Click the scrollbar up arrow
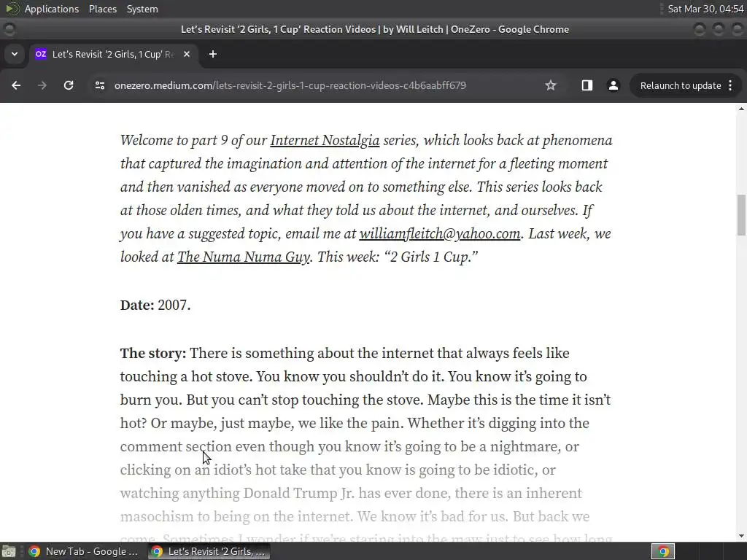This screenshot has width=747, height=560. point(741,109)
